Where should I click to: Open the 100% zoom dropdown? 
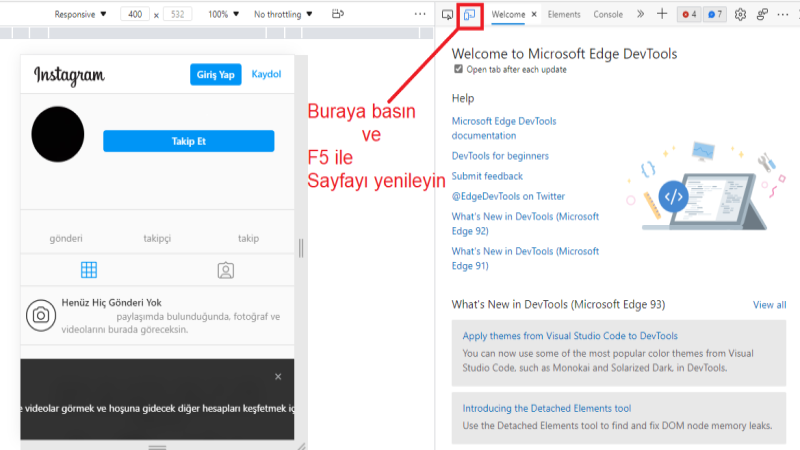click(x=223, y=14)
